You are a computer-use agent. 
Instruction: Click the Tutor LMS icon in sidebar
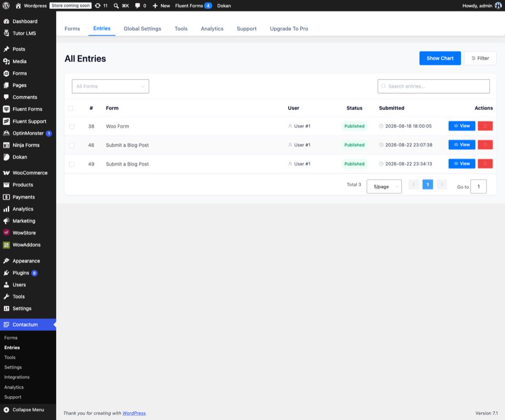pyautogui.click(x=6, y=33)
